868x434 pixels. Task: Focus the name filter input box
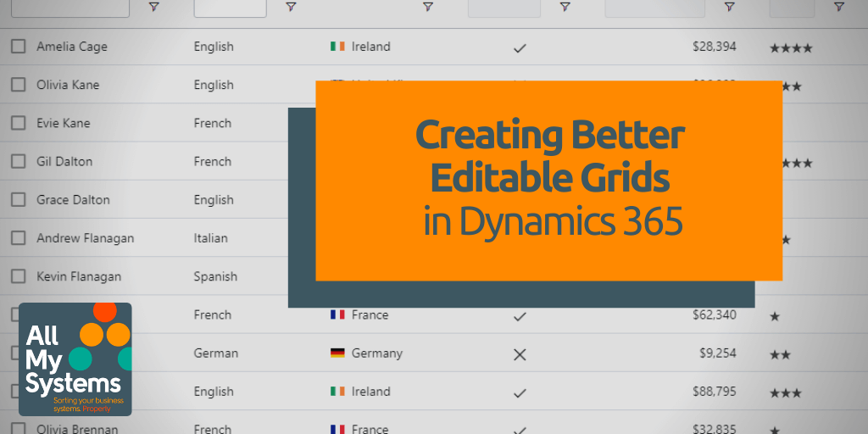(70, 8)
